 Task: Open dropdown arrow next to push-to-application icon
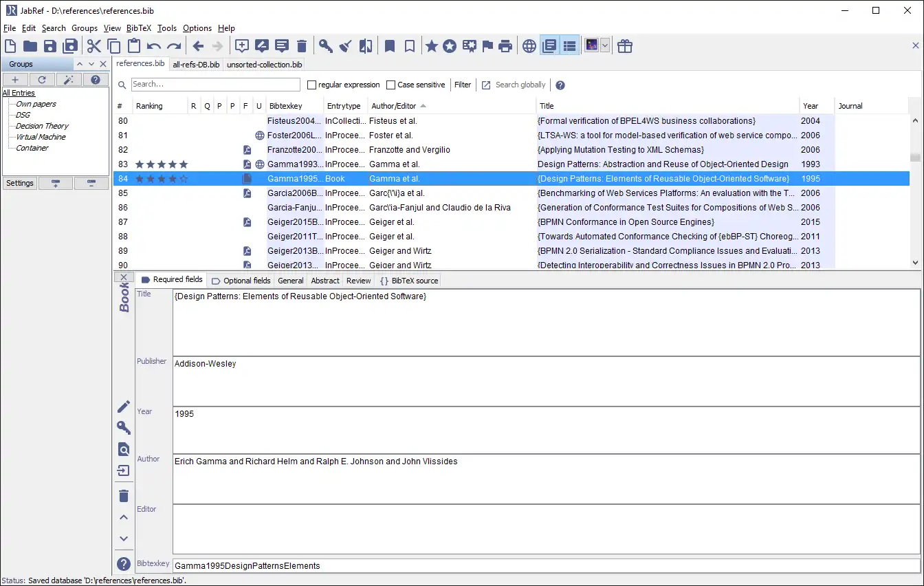605,46
